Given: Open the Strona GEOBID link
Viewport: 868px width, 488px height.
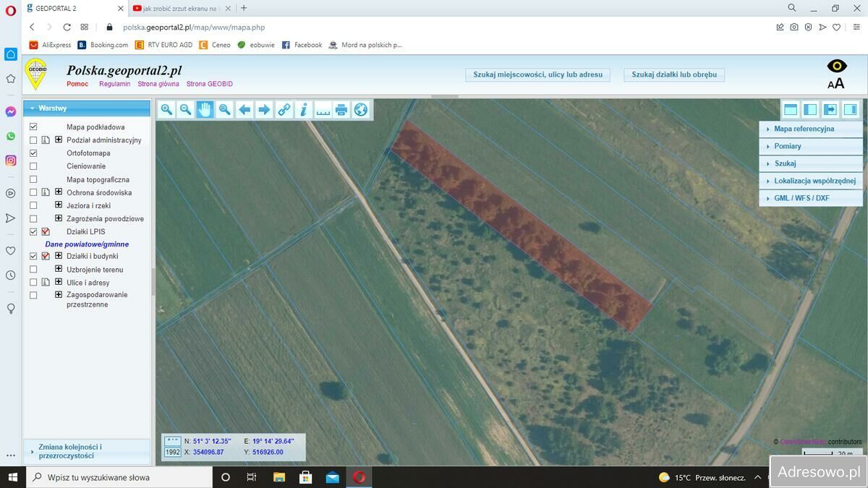Looking at the screenshot, I should coord(210,84).
